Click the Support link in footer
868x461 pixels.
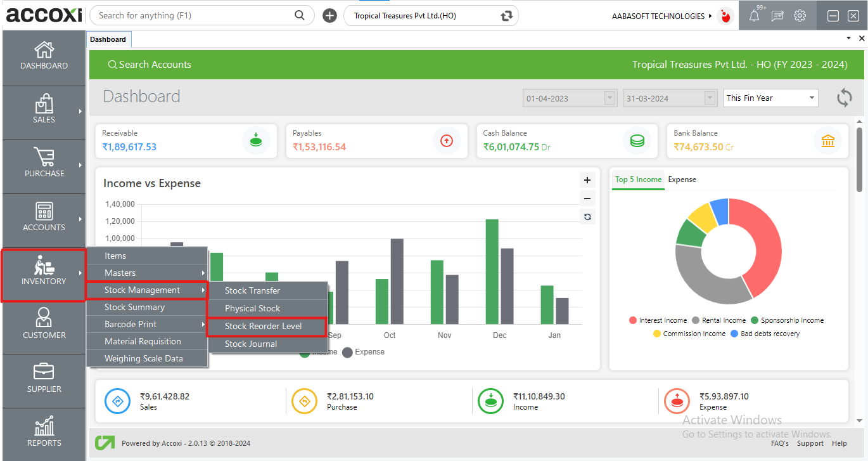point(810,443)
